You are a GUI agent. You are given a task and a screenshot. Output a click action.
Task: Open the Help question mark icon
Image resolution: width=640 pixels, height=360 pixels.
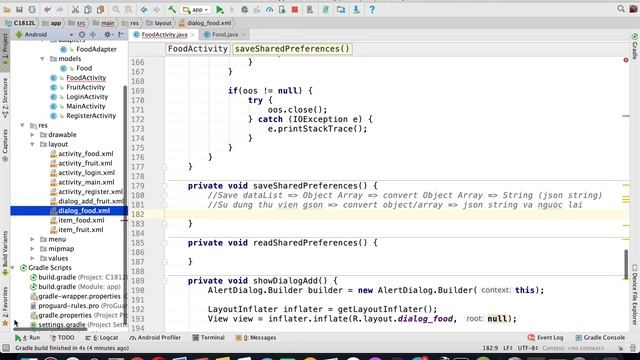tap(372, 9)
